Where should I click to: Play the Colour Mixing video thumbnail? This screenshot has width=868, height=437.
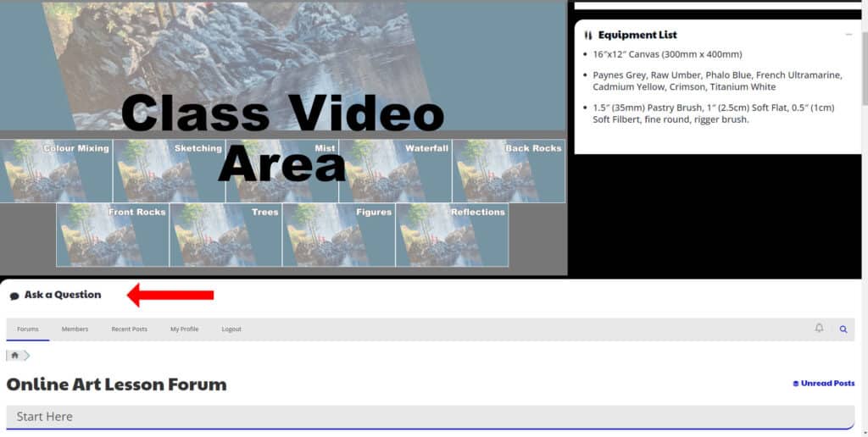point(56,171)
